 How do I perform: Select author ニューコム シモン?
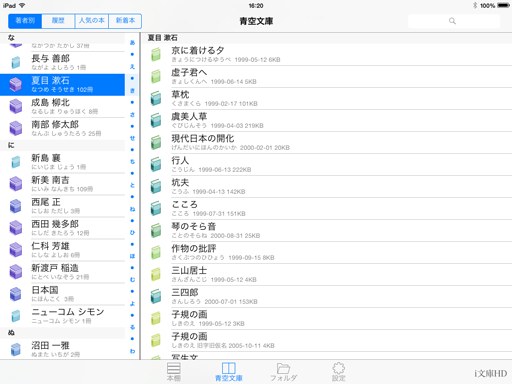(62, 316)
